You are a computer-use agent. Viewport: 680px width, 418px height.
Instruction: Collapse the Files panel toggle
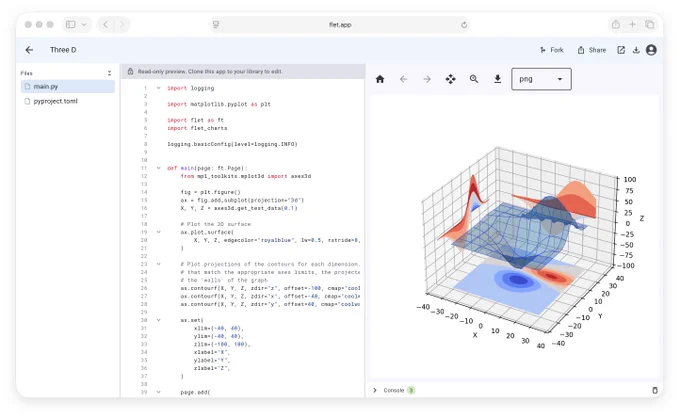point(109,73)
